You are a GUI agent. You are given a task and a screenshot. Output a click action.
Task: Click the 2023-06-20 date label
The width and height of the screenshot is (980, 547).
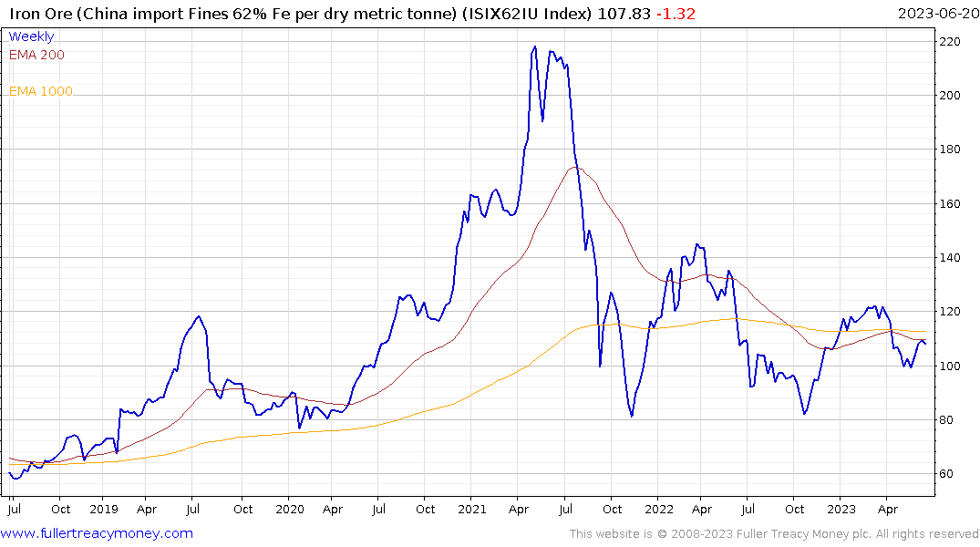click(x=938, y=14)
